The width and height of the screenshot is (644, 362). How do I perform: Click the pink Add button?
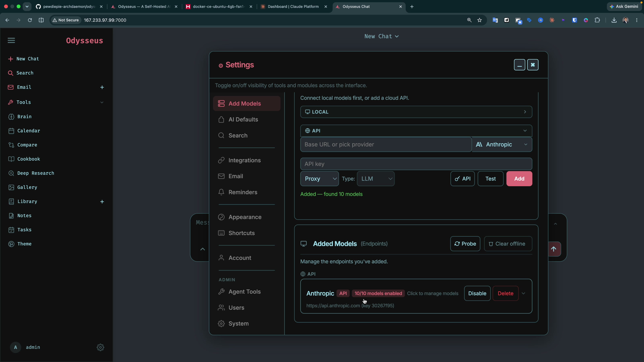tap(519, 179)
